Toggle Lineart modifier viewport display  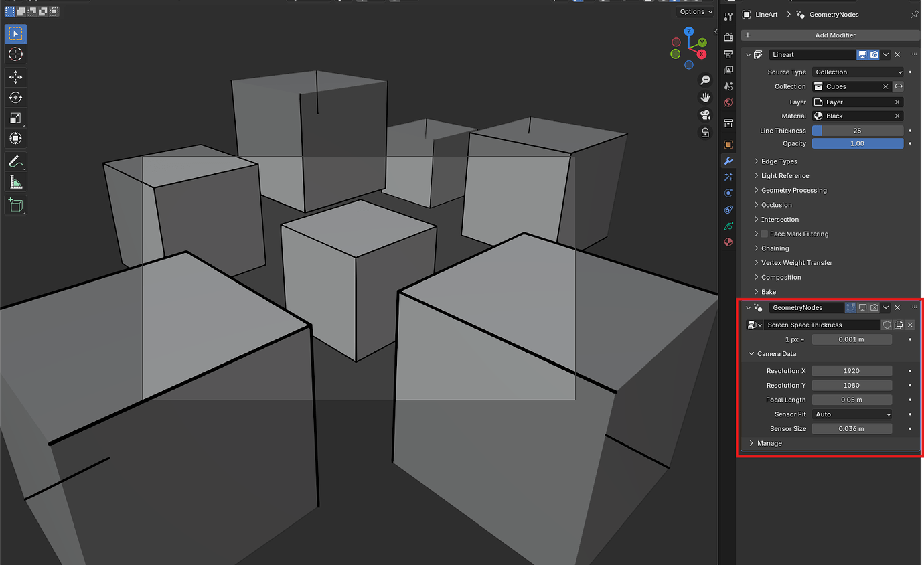(863, 54)
